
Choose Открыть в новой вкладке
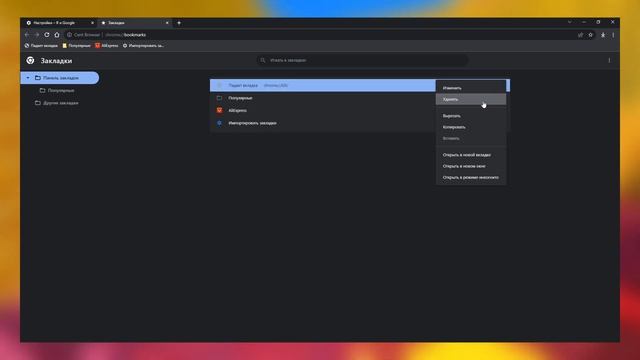pos(471,155)
